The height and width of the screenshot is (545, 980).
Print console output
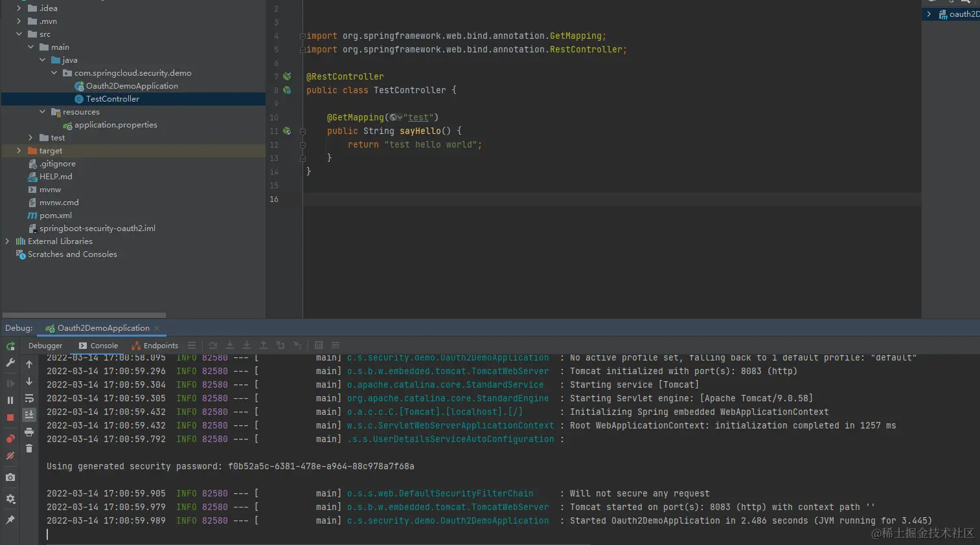tap(29, 432)
